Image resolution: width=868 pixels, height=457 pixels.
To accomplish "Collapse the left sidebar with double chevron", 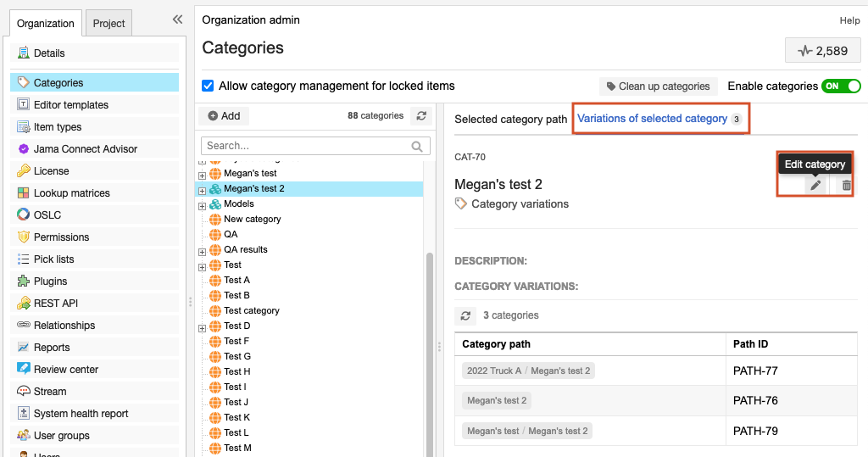I will coord(177,20).
